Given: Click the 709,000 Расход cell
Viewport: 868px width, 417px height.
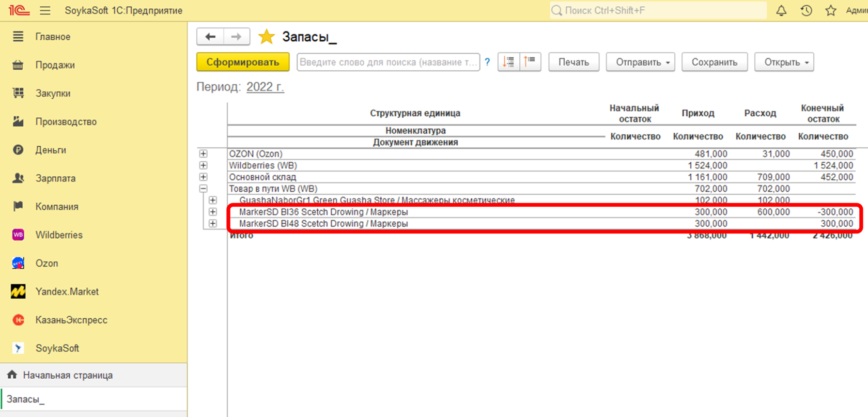Looking at the screenshot, I should pyautogui.click(x=773, y=177).
